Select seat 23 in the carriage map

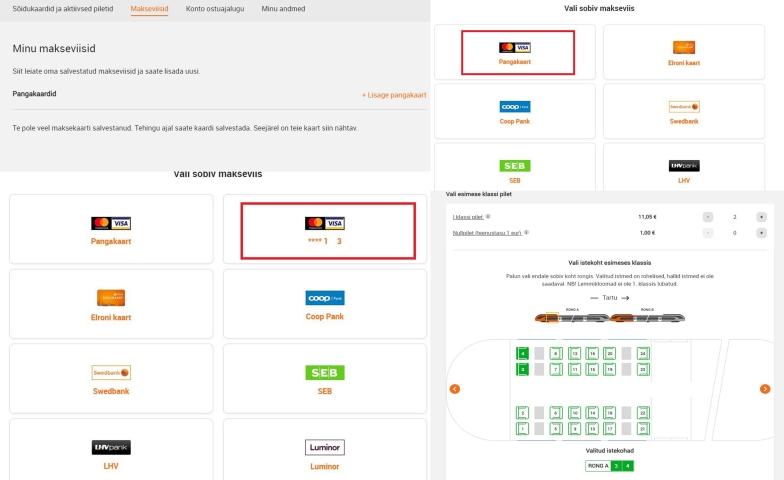[643, 370]
